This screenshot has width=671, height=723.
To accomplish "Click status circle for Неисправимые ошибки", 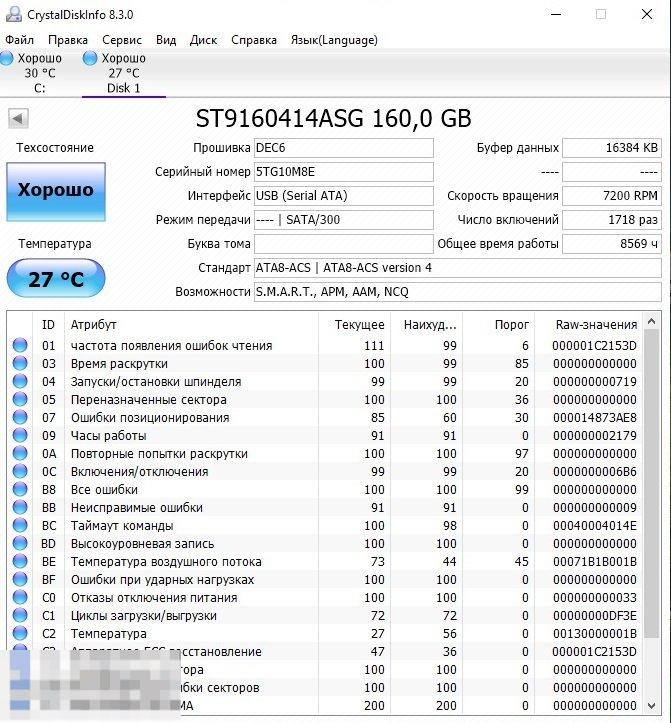I will click(20, 507).
